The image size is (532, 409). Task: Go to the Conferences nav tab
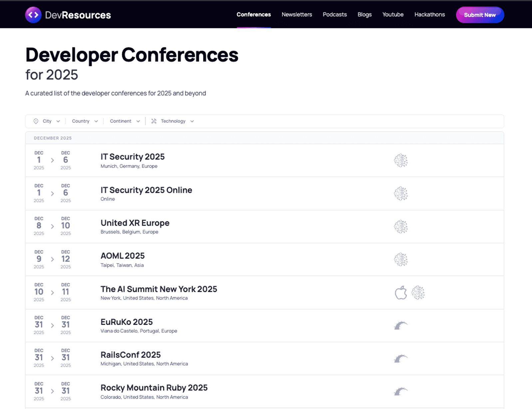pos(254,15)
